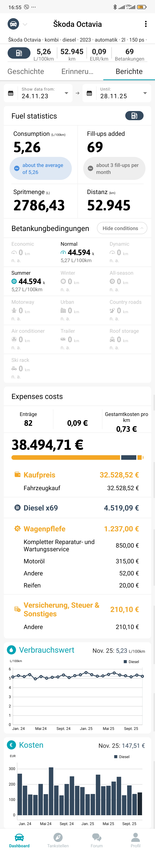Collapse conditions with Hide conditions
This screenshot has height=868, width=155.
point(122,228)
